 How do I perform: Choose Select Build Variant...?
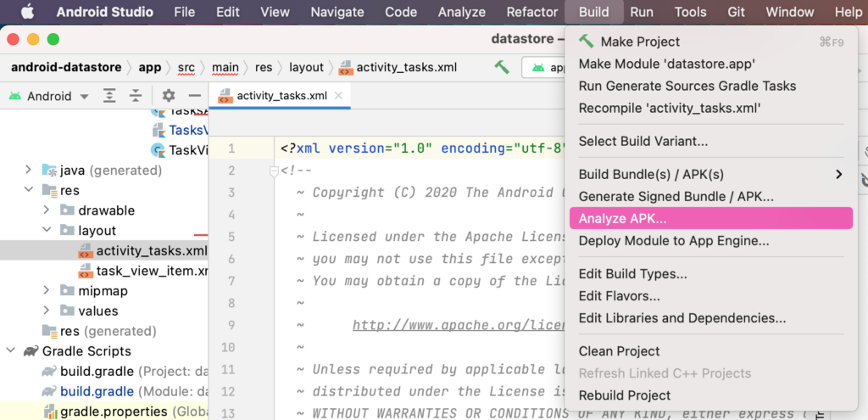711,142
